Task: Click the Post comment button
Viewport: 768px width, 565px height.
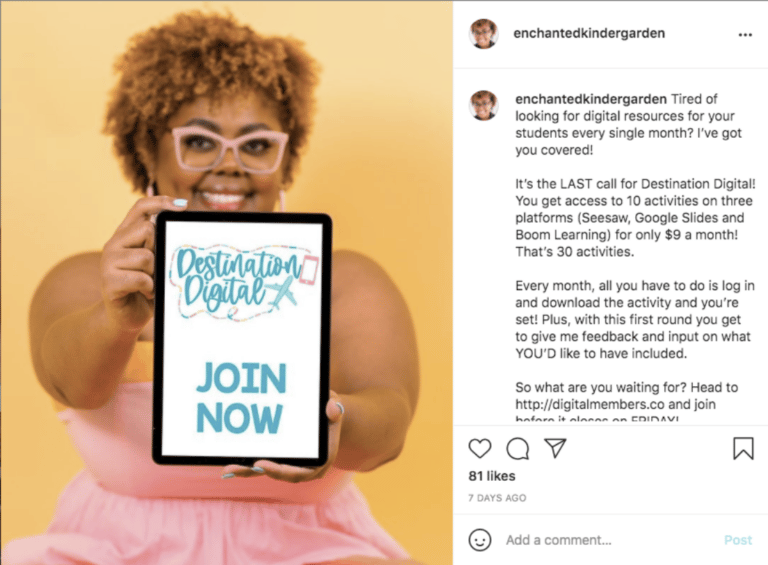Action: [x=738, y=540]
